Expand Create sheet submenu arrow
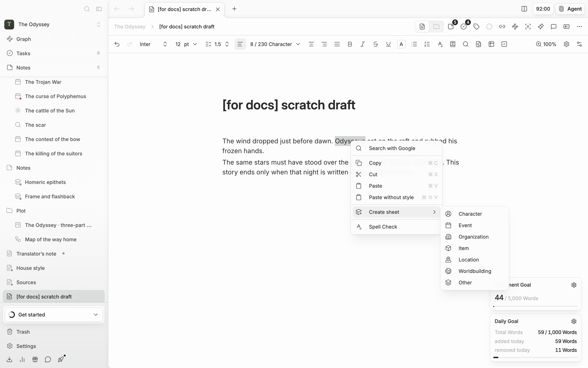This screenshot has height=368, width=588. [x=434, y=212]
